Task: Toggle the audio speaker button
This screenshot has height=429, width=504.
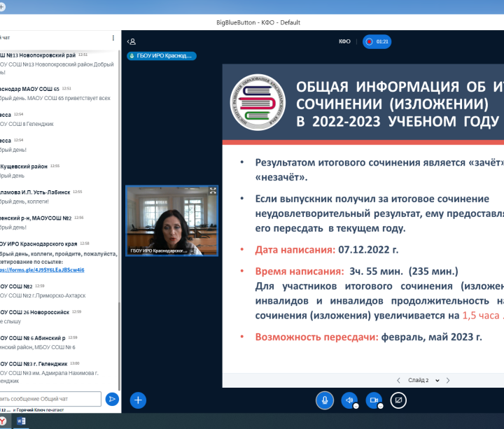Action: click(349, 400)
